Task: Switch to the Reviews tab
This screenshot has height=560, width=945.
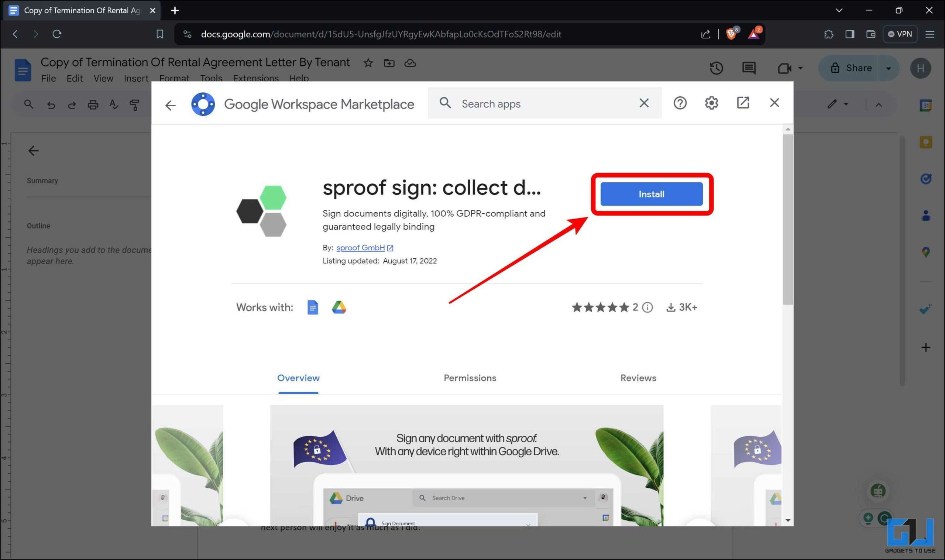Action: [x=638, y=378]
